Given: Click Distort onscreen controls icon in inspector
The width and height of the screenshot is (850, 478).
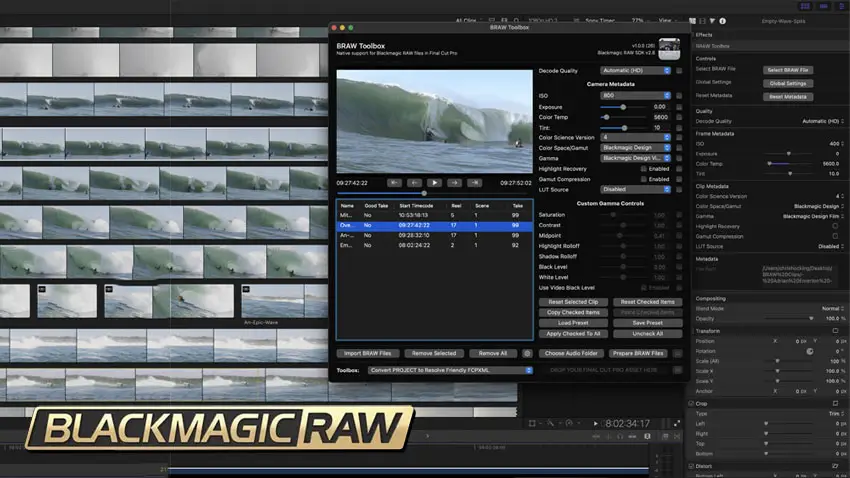Looking at the screenshot, I should pos(835,466).
